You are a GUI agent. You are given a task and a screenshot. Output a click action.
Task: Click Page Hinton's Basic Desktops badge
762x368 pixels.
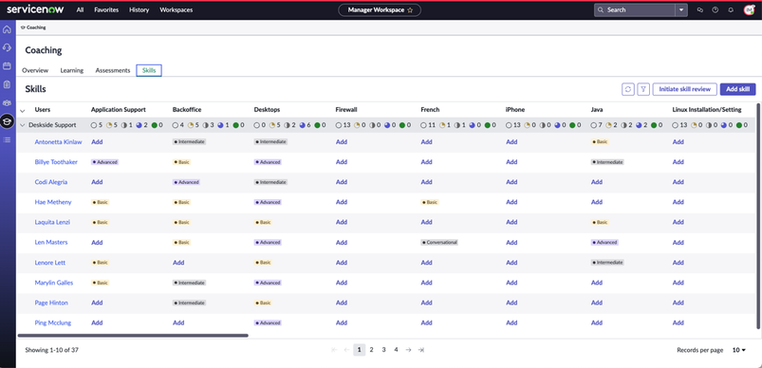tap(263, 302)
